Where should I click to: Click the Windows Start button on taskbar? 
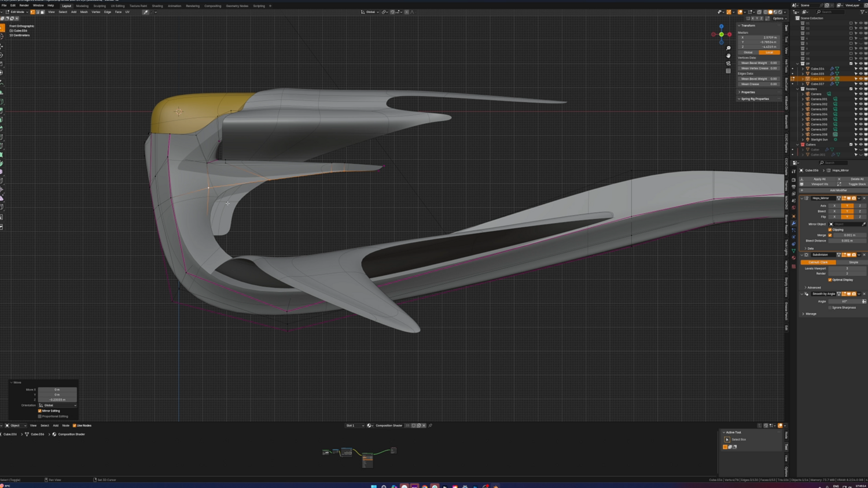(x=374, y=486)
